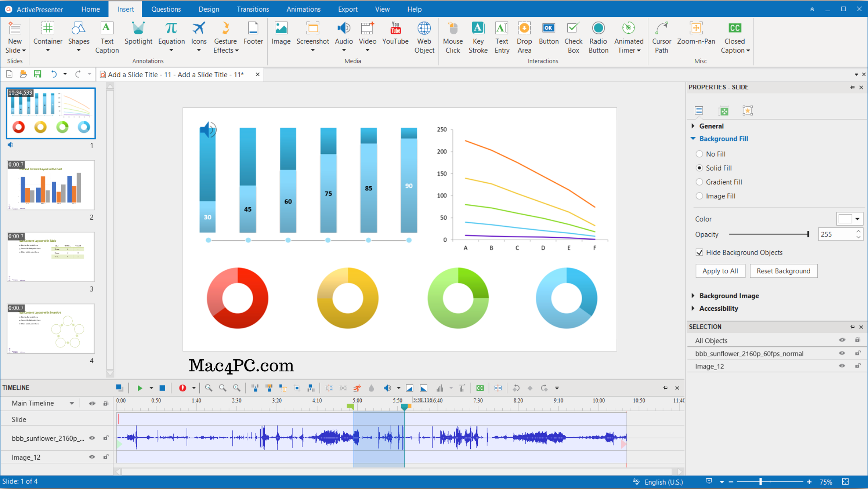Click the Reset Background button
The image size is (868, 489).
click(783, 271)
